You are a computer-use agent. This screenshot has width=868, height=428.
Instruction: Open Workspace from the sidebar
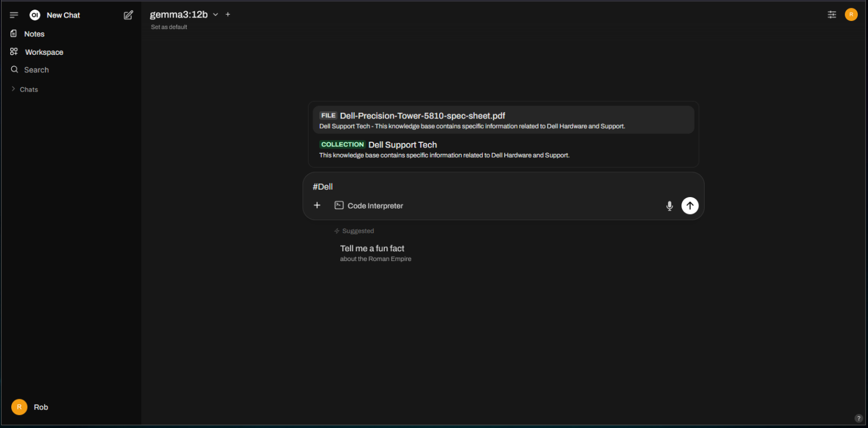click(44, 52)
